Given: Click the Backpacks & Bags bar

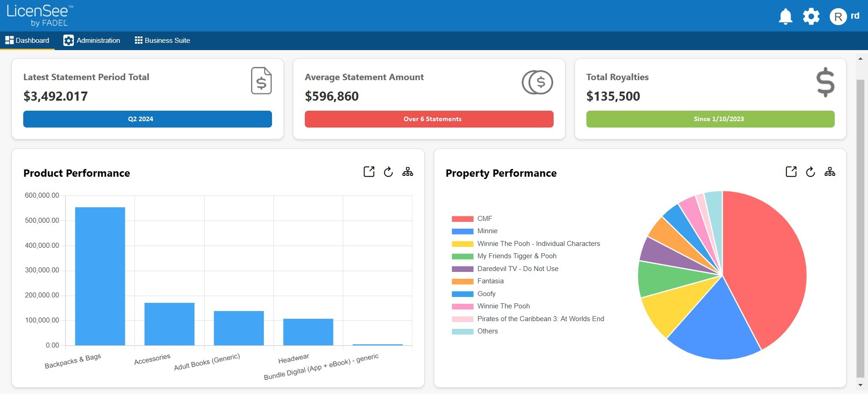Looking at the screenshot, I should (100, 276).
